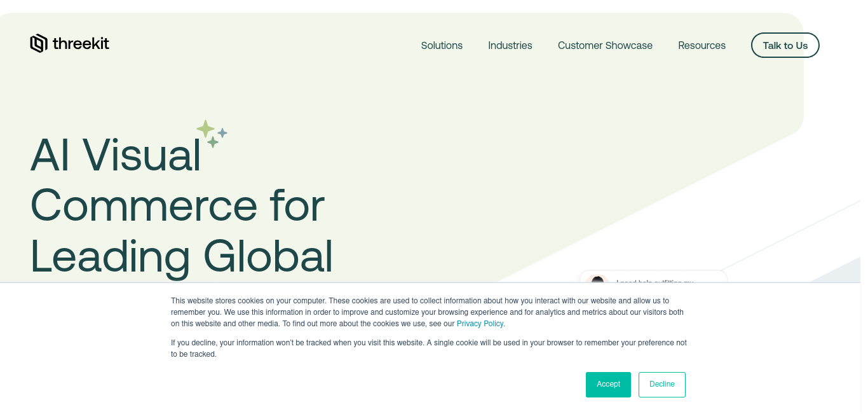
Task: Click the Threekit hexagon logo icon
Action: tap(39, 43)
